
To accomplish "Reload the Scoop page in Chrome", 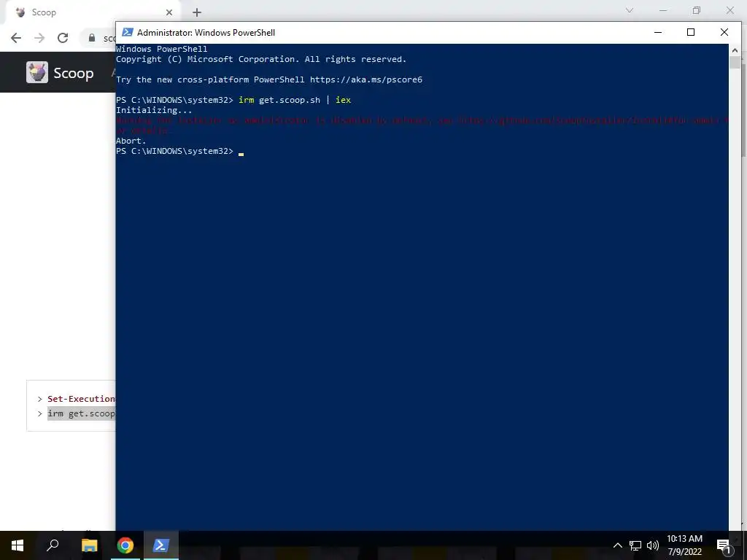I will 63,38.
